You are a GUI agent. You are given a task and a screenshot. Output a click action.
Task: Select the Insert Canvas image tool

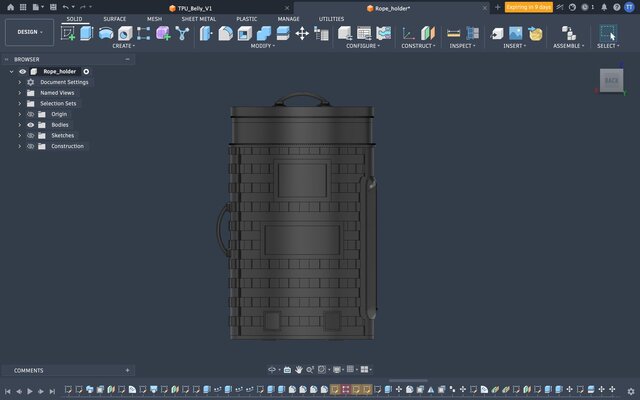point(516,33)
